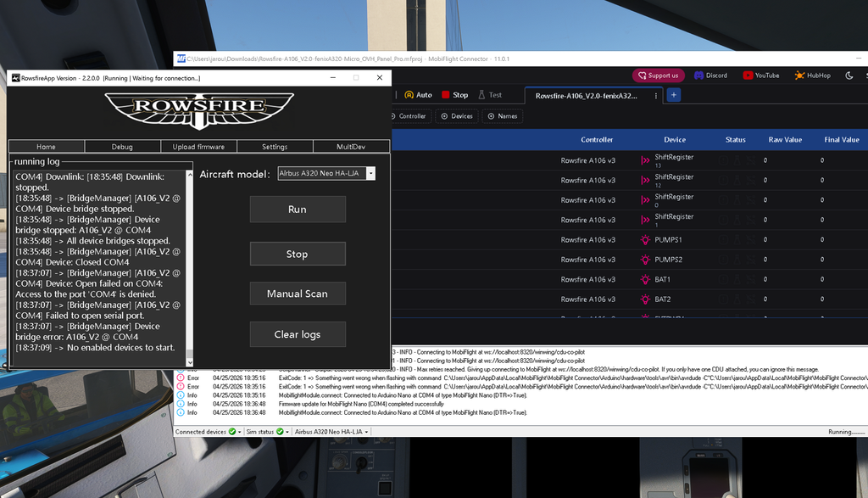Click the ShiftRegister 1 device icon
Screen dimensions: 868x498
click(645, 220)
